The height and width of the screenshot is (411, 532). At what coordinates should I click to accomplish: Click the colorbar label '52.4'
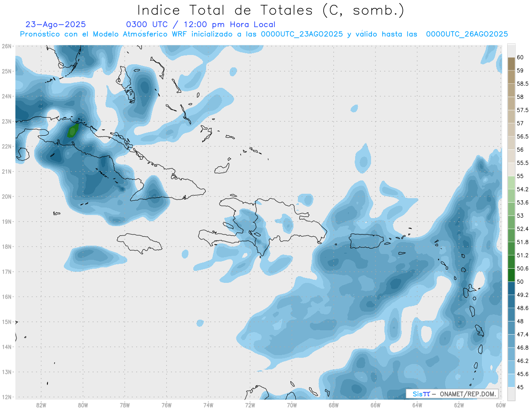coord(522,229)
